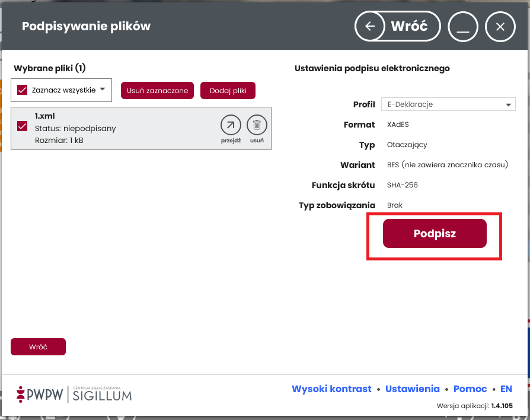This screenshot has width=530, height=420.
Task: Click the PWPW Sigillum logo
Action: coord(74,393)
